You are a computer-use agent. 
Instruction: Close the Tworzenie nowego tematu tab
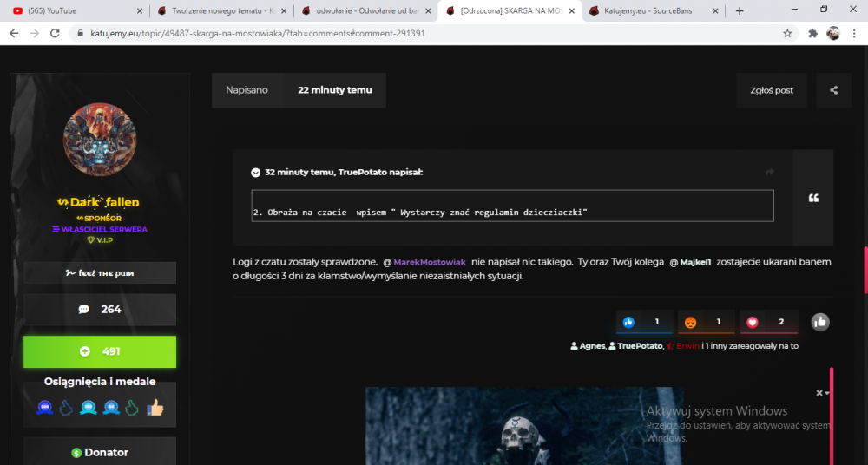pos(284,10)
